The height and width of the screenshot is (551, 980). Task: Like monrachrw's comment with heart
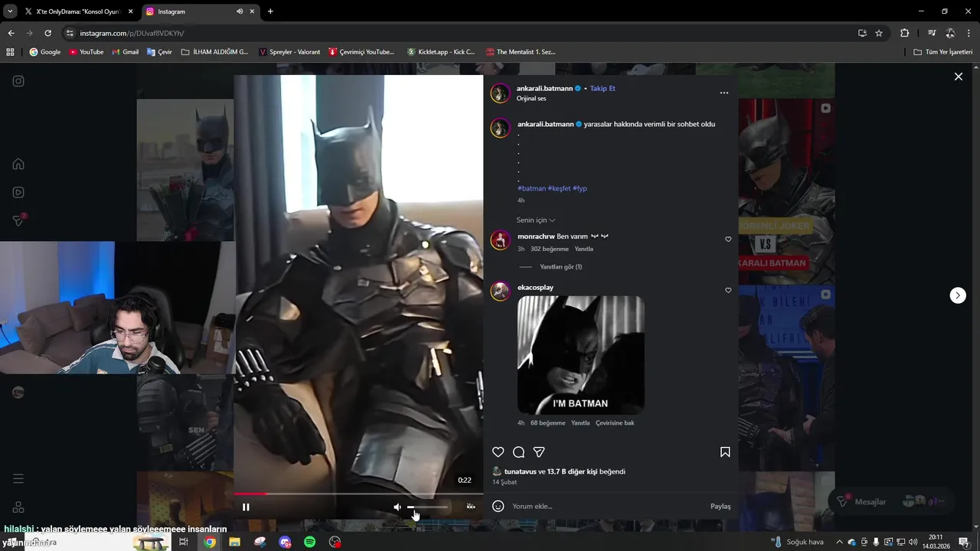click(728, 240)
